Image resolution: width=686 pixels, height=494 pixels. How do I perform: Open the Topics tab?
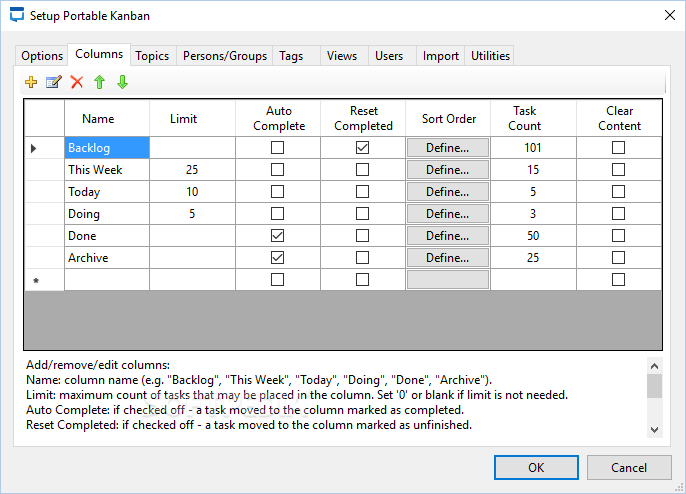152,56
